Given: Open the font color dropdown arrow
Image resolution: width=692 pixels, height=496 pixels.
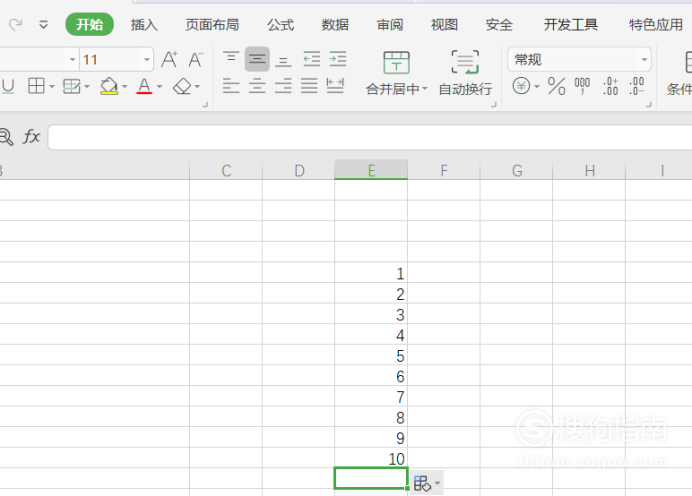Looking at the screenshot, I should 159,86.
